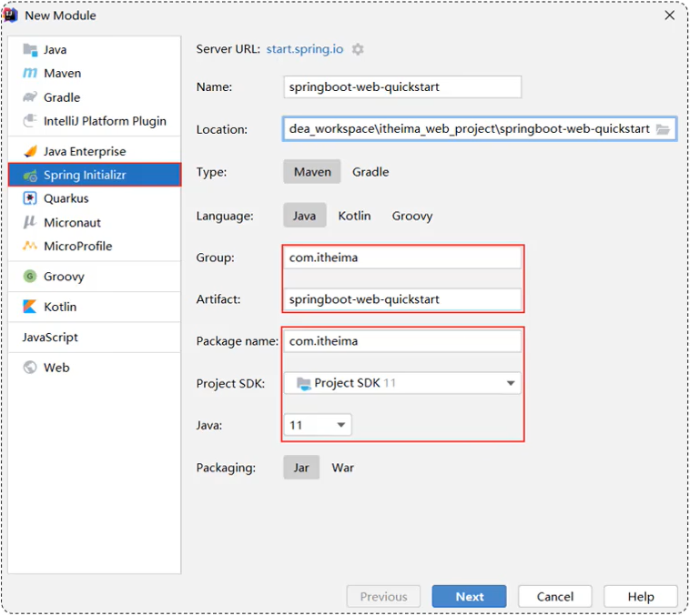Choose IntelliJ Platform Plugin entry

[x=95, y=121]
